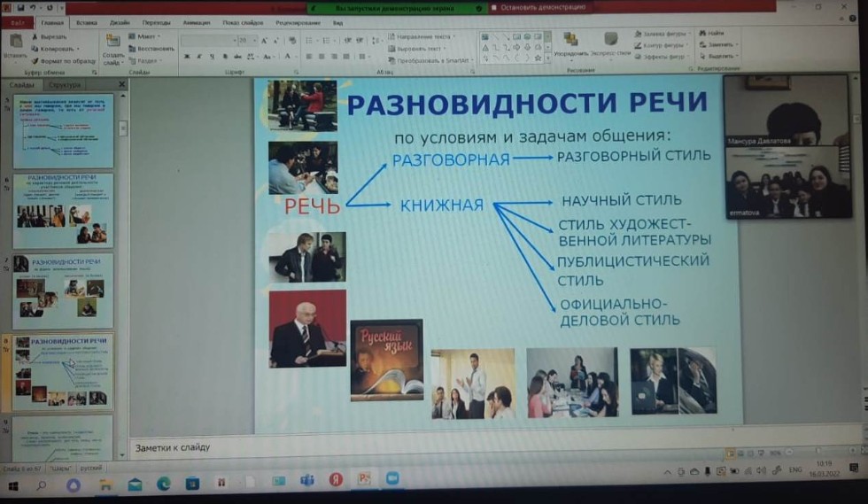The height and width of the screenshot is (504, 868).
Task: Click the Paste (Вставить) clipboard icon
Action: click(x=14, y=43)
